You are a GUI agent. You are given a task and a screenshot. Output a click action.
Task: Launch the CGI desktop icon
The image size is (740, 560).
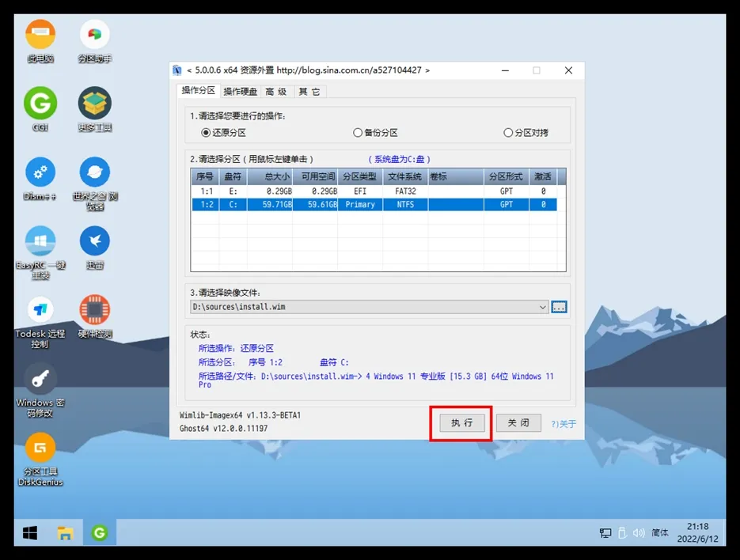pyautogui.click(x=40, y=104)
